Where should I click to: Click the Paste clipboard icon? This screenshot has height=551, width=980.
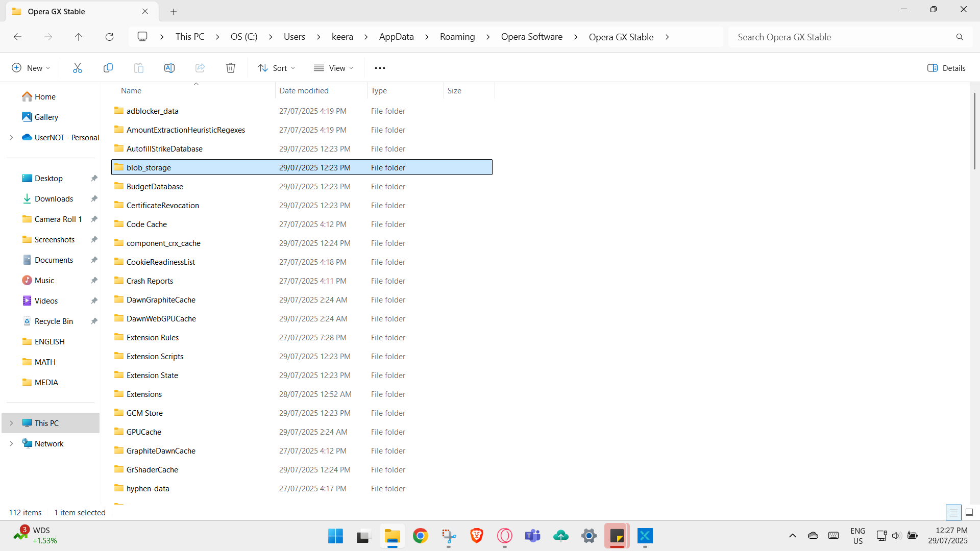(x=139, y=68)
